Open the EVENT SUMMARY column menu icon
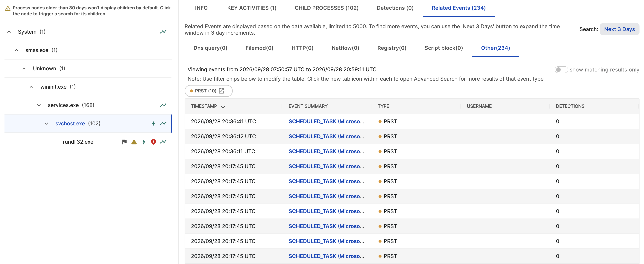This screenshot has width=644, height=264. [363, 106]
